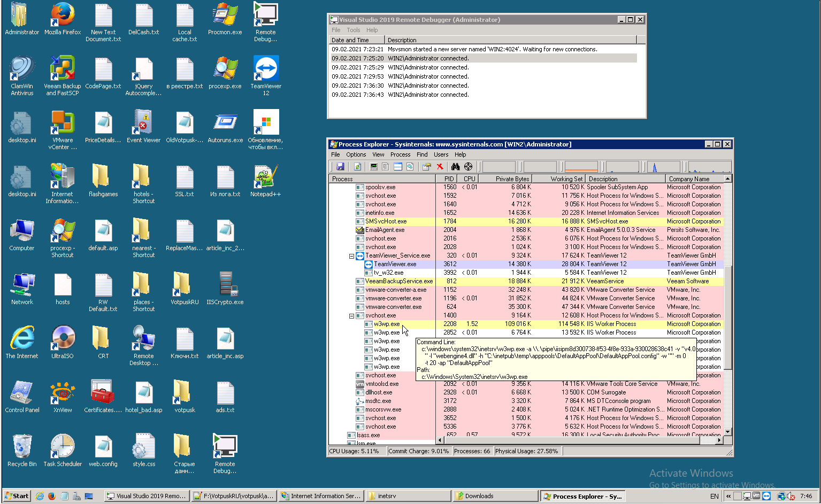Image resolution: width=821 pixels, height=504 pixels.
Task: Click the Date and Time column header
Action: (357, 40)
